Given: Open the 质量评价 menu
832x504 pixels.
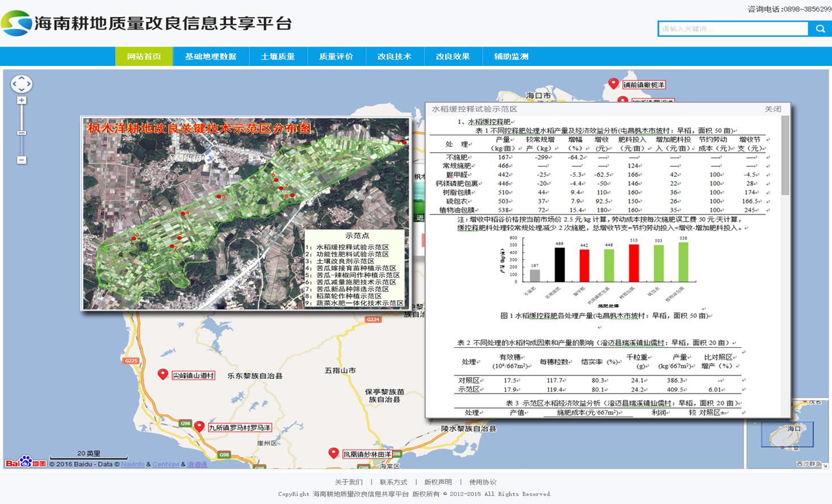Looking at the screenshot, I should pyautogui.click(x=336, y=56).
